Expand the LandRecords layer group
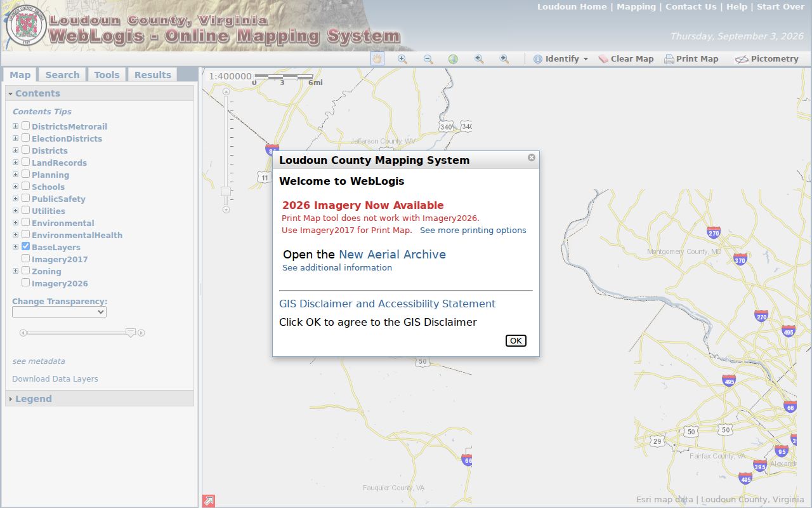This screenshot has height=508, width=812. [x=16, y=163]
